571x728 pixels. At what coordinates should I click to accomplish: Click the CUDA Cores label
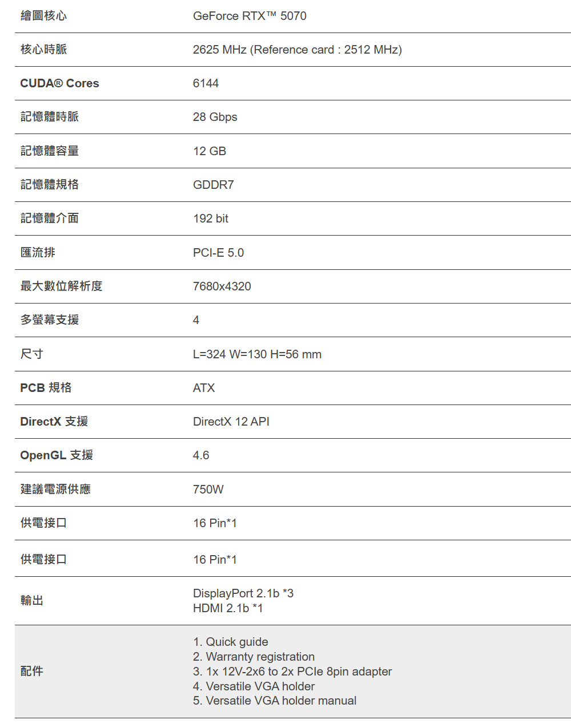[59, 83]
